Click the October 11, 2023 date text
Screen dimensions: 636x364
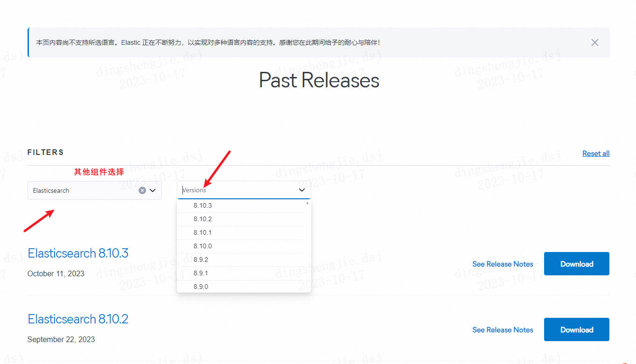[56, 274]
